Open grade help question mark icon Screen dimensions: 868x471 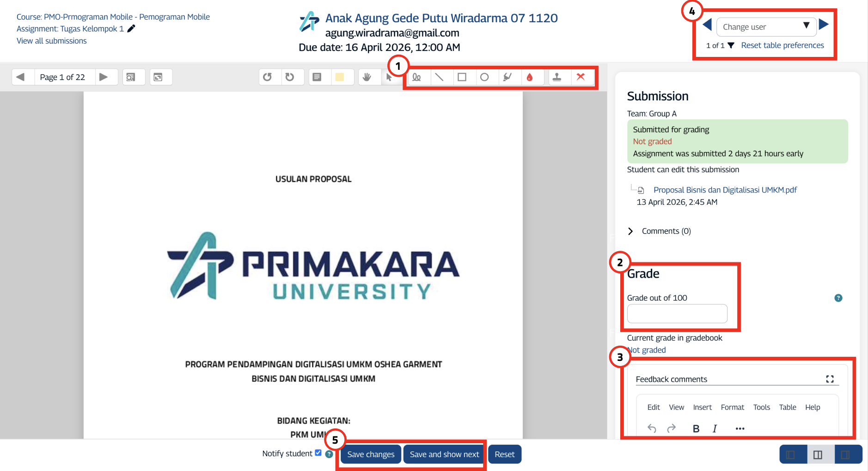click(x=838, y=298)
